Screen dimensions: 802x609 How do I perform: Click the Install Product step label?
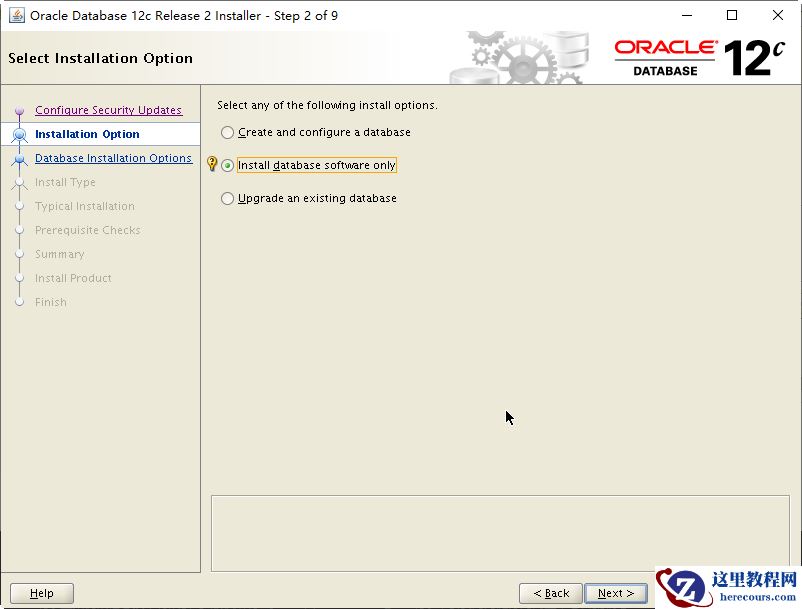[73, 278]
